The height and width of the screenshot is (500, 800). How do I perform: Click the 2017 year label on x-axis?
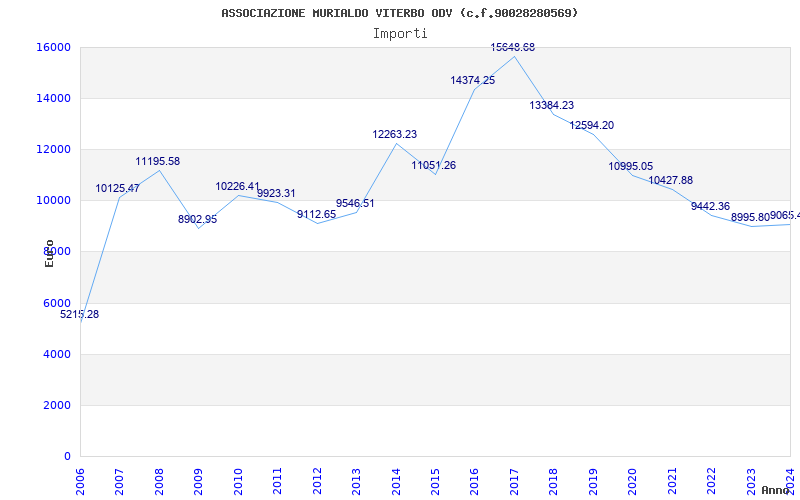coord(514,481)
